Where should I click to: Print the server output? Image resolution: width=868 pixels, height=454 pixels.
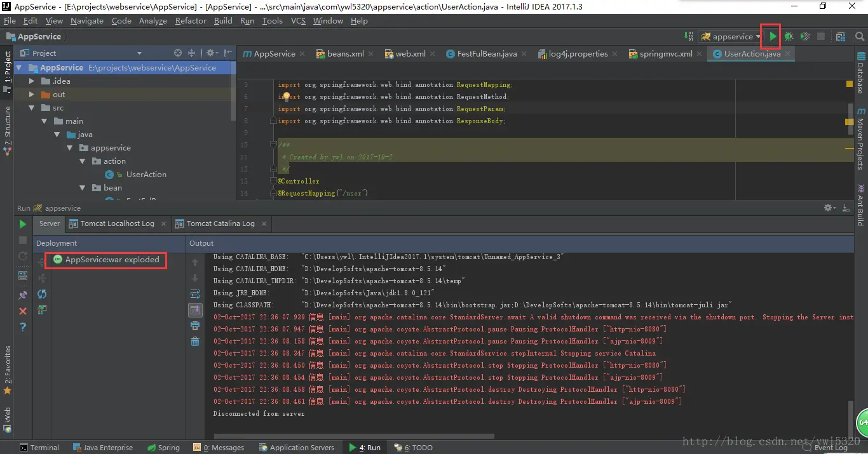tap(195, 326)
